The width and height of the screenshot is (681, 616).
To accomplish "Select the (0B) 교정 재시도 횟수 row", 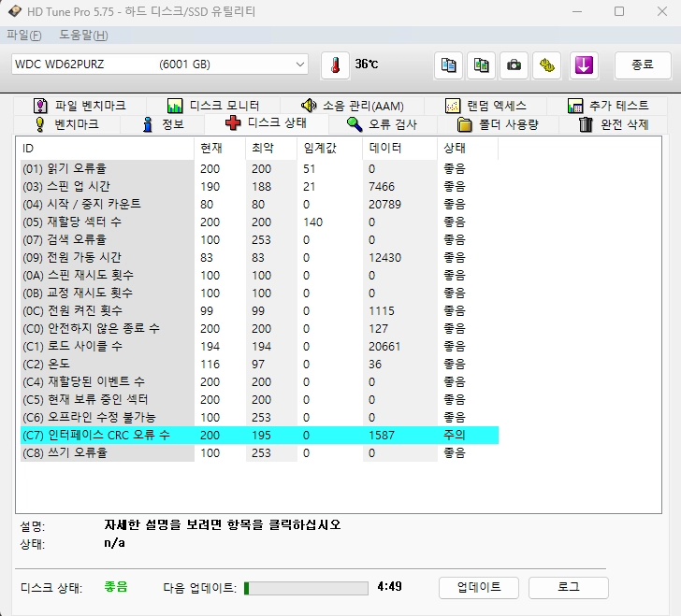I will [x=259, y=293].
